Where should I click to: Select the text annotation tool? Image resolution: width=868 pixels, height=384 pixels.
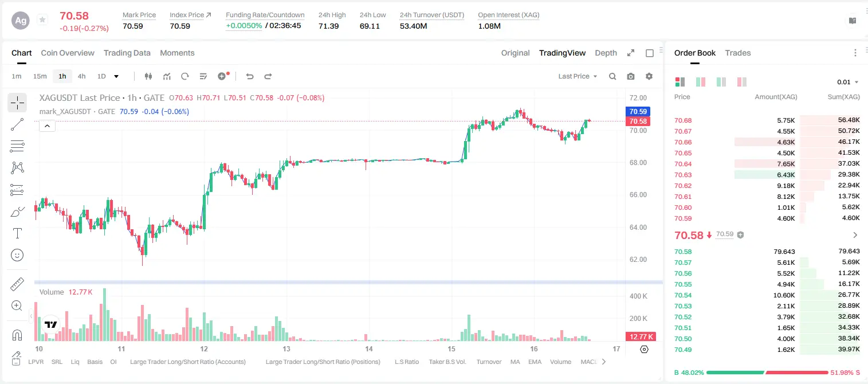pyautogui.click(x=17, y=233)
